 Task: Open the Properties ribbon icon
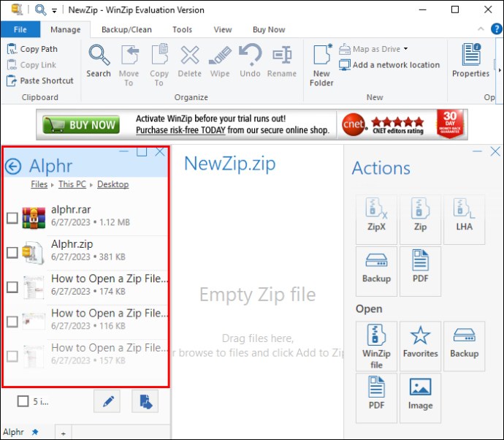click(471, 61)
